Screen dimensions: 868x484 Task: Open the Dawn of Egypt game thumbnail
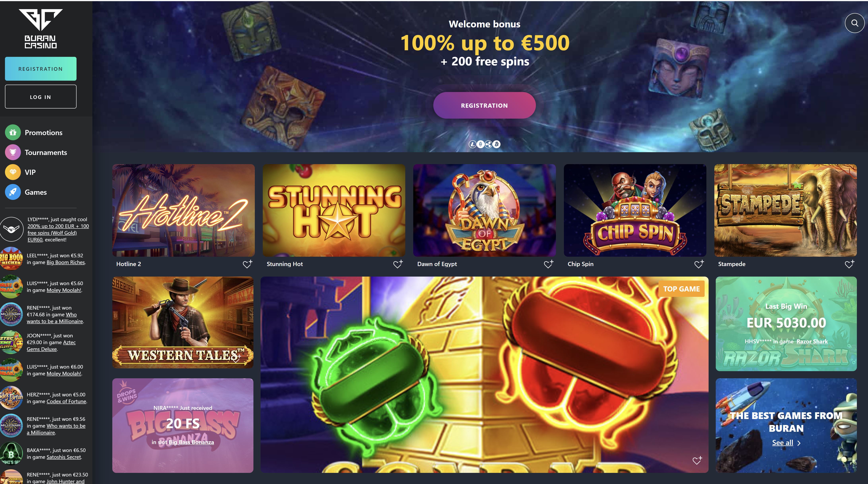[484, 210]
